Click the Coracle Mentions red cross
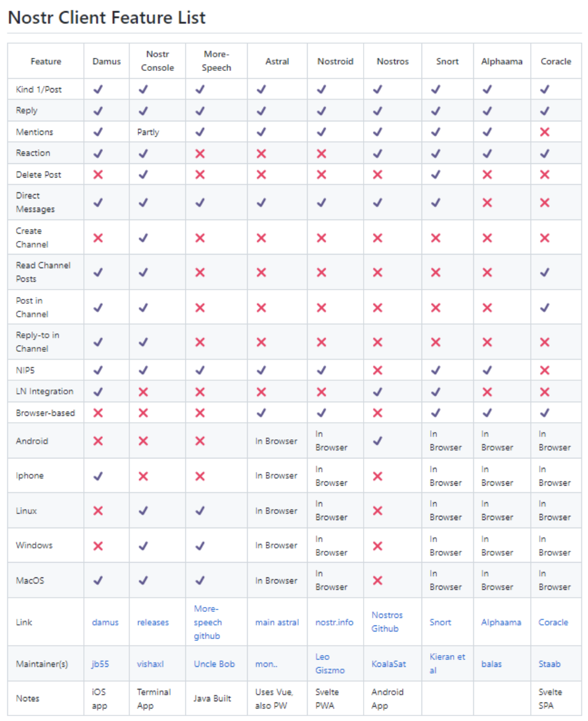Image resolution: width=588 pixels, height=721 pixels. 544,132
